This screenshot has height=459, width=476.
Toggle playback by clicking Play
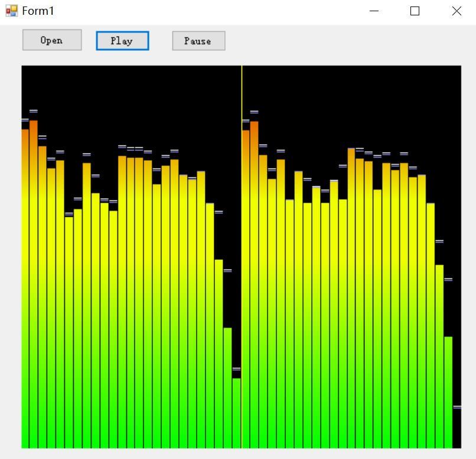pos(122,41)
